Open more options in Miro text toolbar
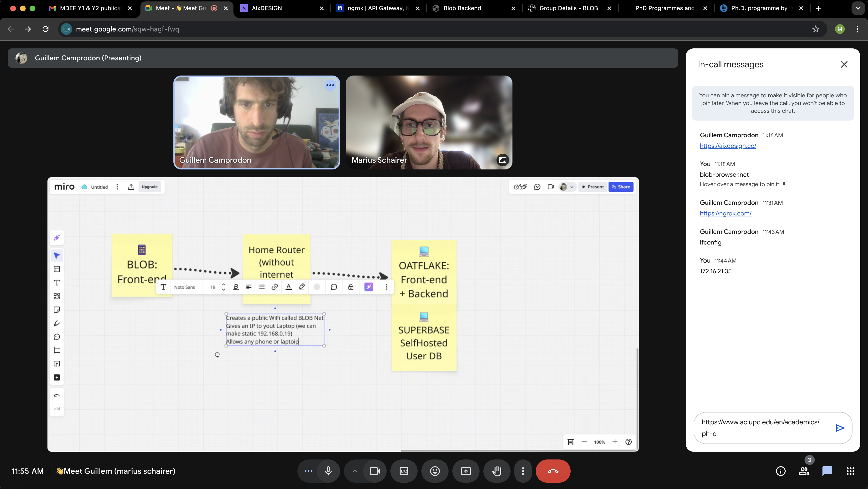This screenshot has height=489, width=868. 387,287
